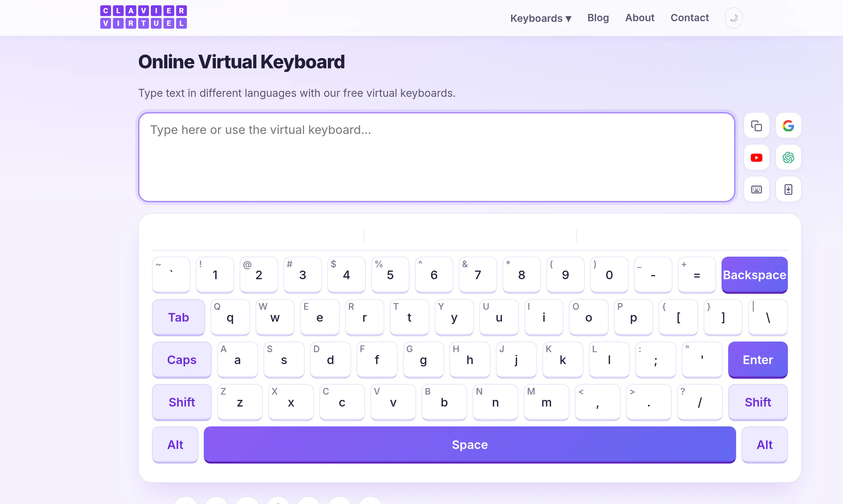The width and height of the screenshot is (843, 504).
Task: Click the semicolon colon key
Action: (x=655, y=360)
